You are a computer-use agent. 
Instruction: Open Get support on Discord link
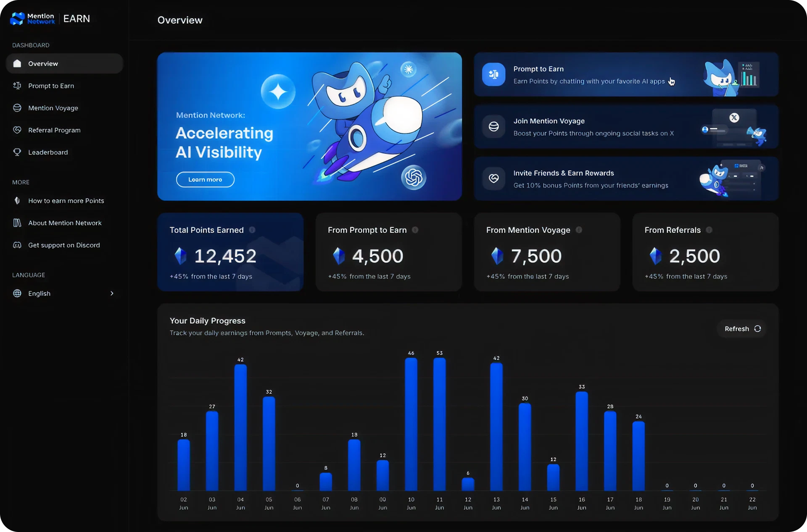64,245
